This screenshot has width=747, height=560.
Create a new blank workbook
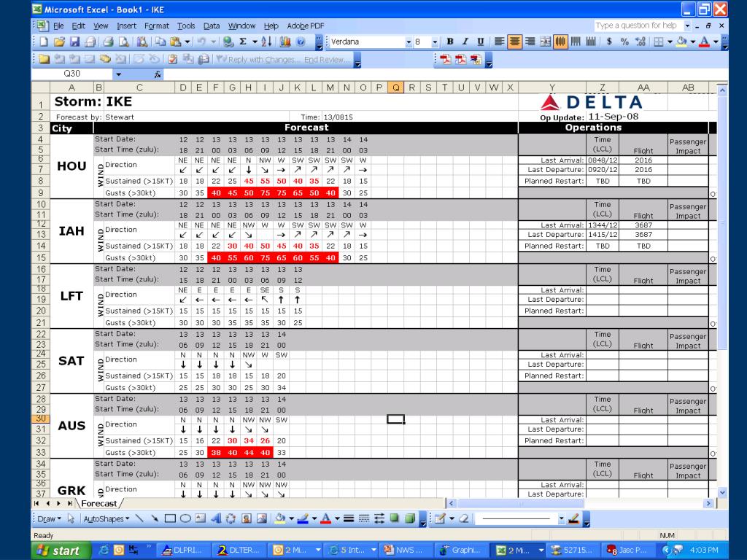click(44, 42)
